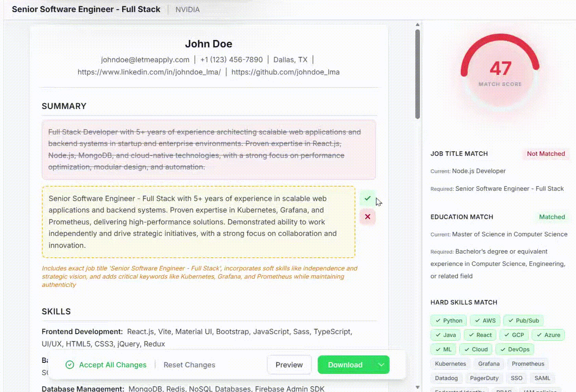Toggle the Kubernetes skill chip

pyautogui.click(x=450, y=364)
